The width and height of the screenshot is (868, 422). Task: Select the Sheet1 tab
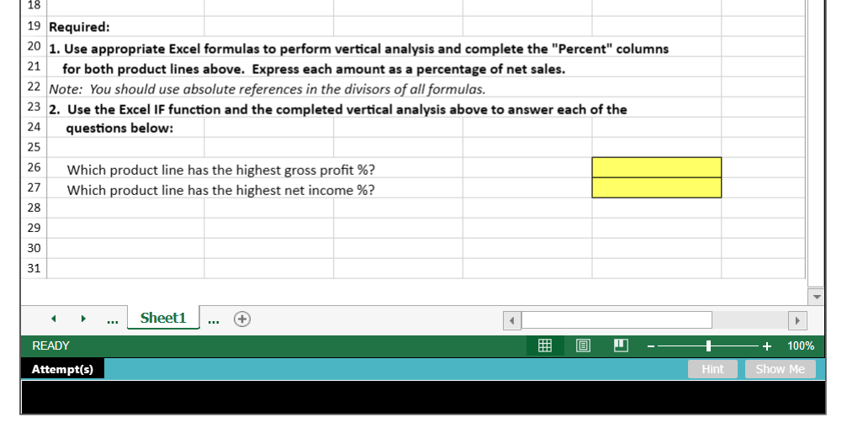pos(163,318)
